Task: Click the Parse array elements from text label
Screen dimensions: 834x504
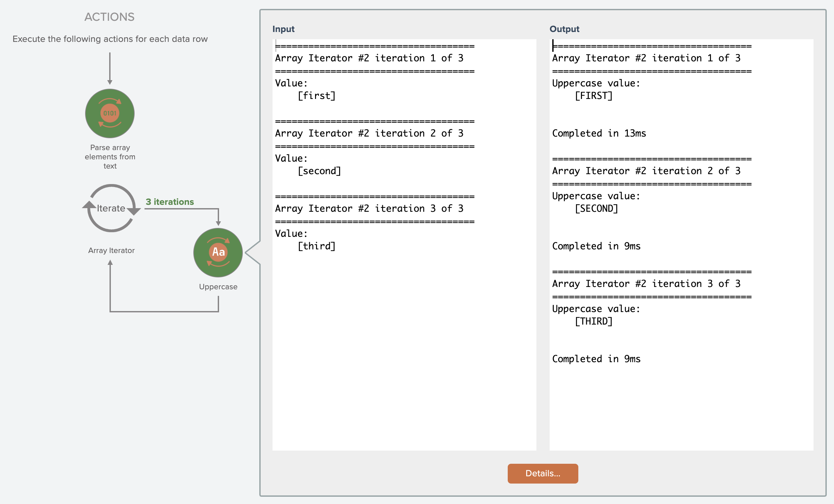Action: click(110, 157)
